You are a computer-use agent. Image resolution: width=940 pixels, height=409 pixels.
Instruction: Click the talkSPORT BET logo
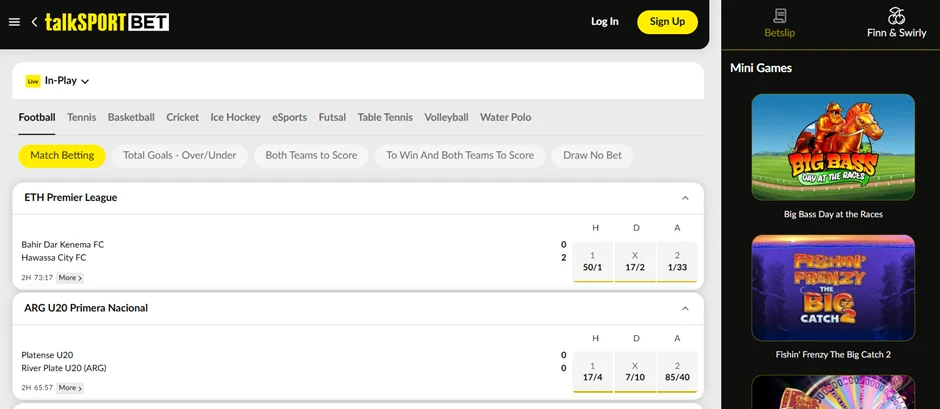tap(107, 22)
